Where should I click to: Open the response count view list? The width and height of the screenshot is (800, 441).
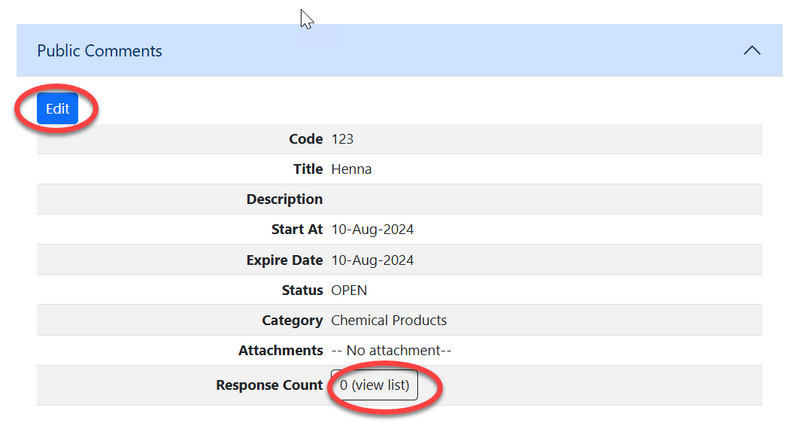(374, 385)
